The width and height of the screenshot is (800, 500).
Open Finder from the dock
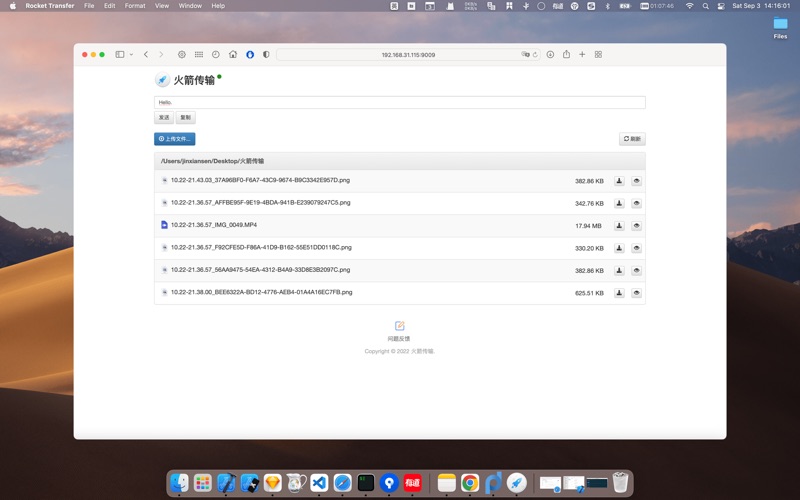179,482
